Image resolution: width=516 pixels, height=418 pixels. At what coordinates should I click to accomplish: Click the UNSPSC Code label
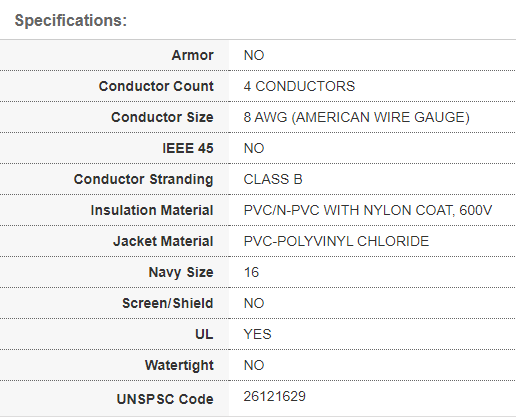(x=165, y=399)
